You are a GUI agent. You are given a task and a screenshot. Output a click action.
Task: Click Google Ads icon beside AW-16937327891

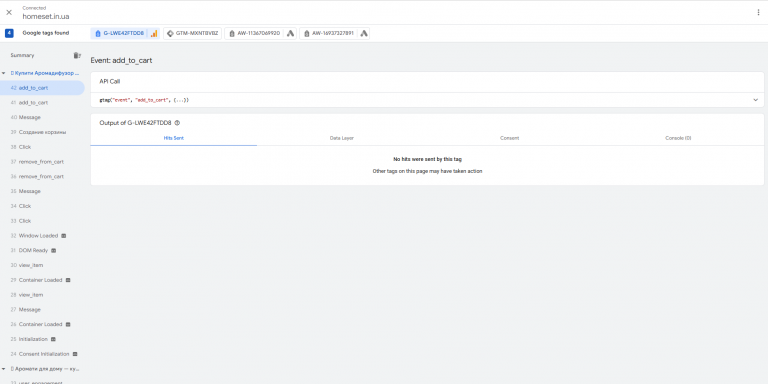pos(364,33)
